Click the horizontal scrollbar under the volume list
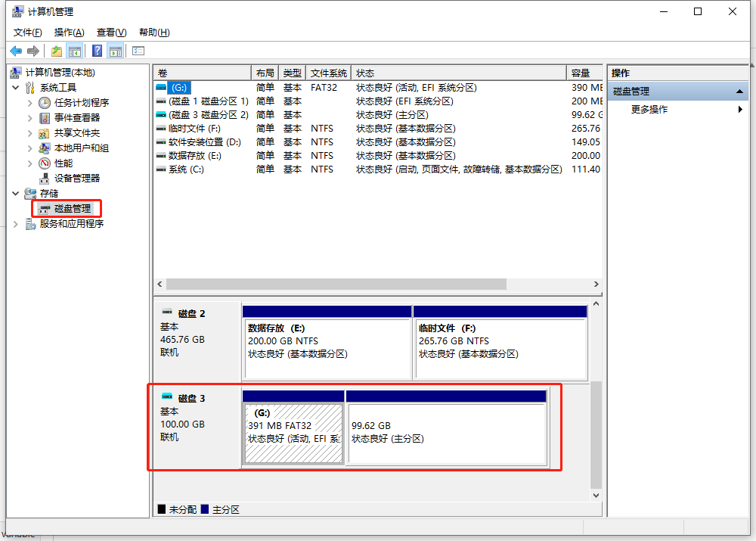The image size is (756, 541). (336, 284)
